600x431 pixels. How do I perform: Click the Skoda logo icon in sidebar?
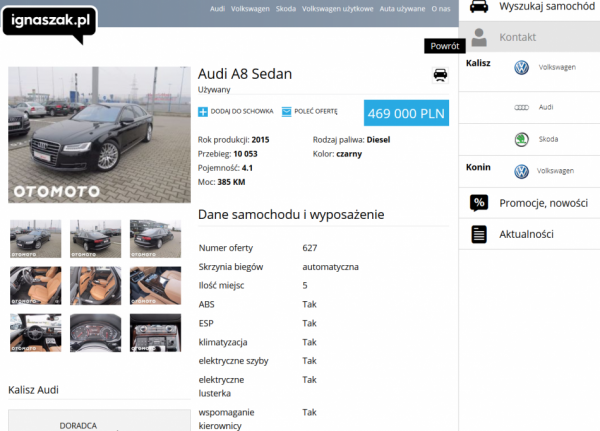521,139
